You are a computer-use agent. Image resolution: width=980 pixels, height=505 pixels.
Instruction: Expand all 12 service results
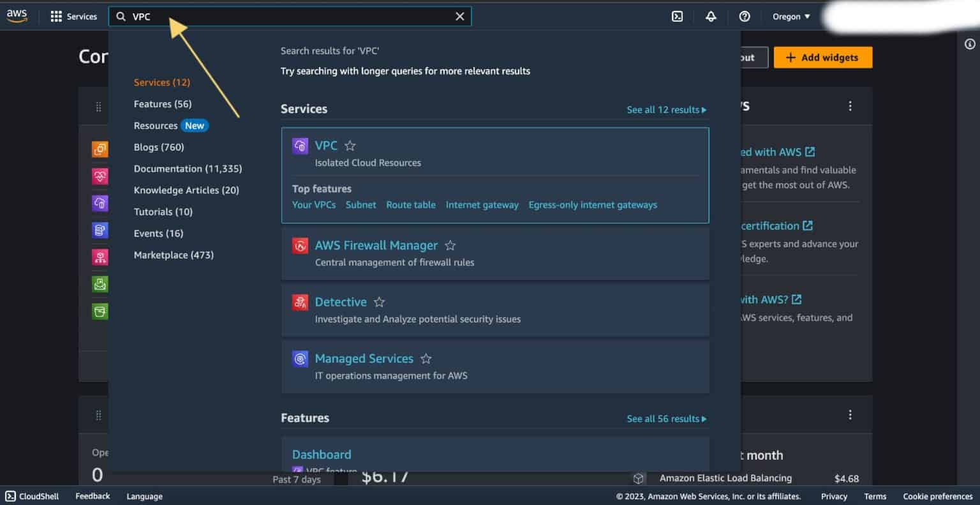(x=666, y=109)
